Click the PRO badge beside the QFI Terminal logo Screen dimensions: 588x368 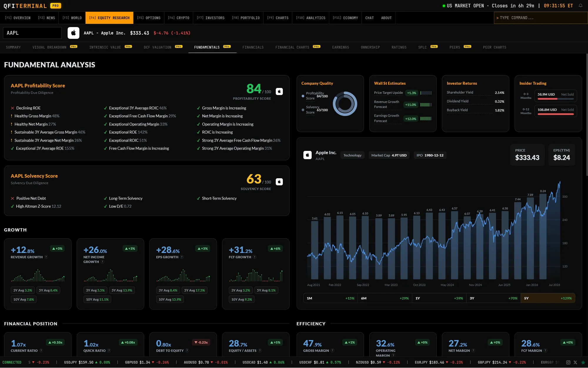click(x=56, y=6)
